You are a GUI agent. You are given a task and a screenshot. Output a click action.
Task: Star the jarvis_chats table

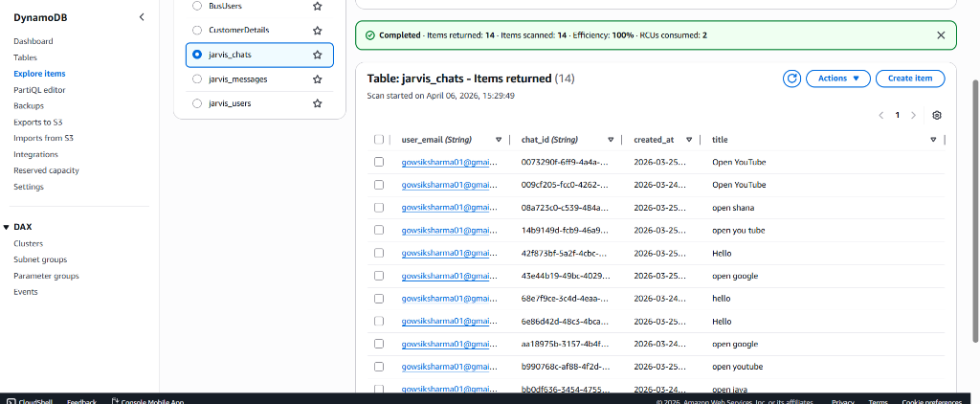318,55
